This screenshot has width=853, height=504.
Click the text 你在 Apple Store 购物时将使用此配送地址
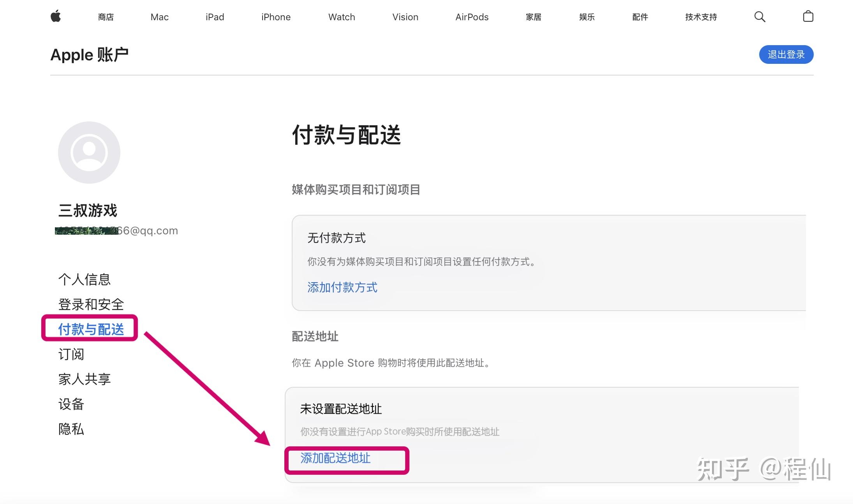tap(392, 363)
